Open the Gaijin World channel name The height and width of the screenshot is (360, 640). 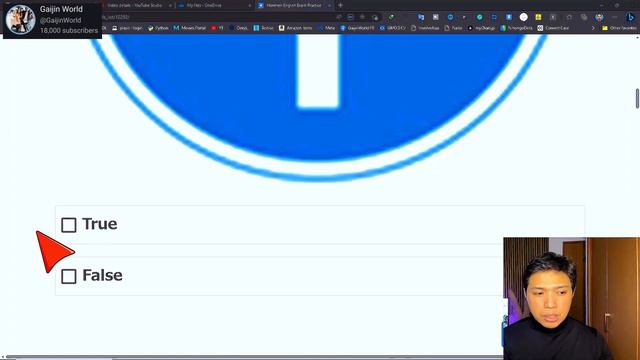click(x=61, y=9)
